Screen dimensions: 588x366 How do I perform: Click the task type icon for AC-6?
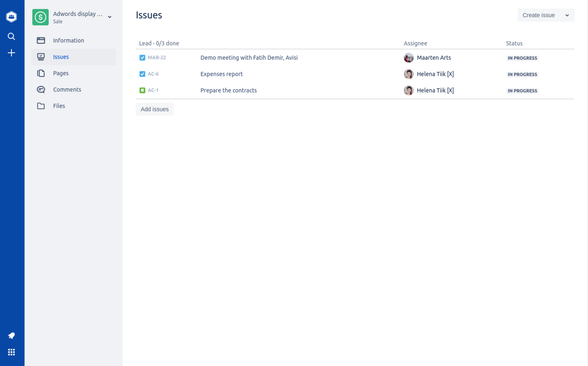142,74
